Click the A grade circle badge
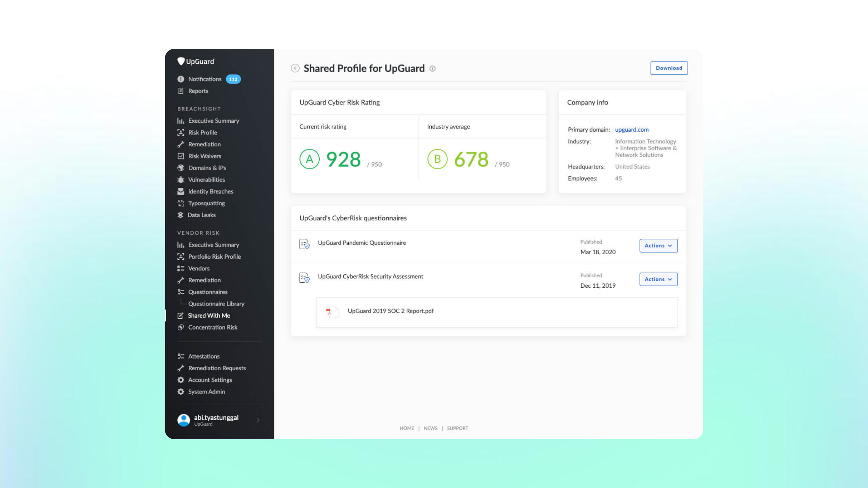The height and width of the screenshot is (488, 868). [x=309, y=159]
